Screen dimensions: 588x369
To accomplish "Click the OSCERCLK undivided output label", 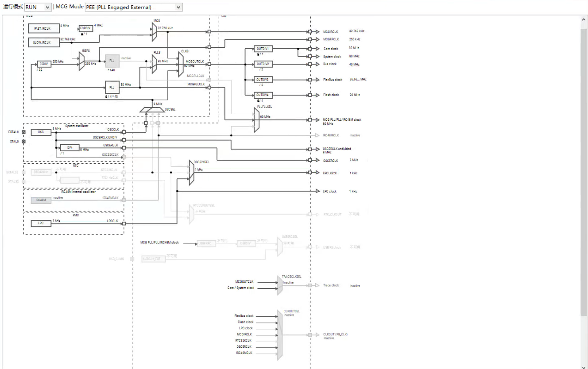I will [337, 149].
